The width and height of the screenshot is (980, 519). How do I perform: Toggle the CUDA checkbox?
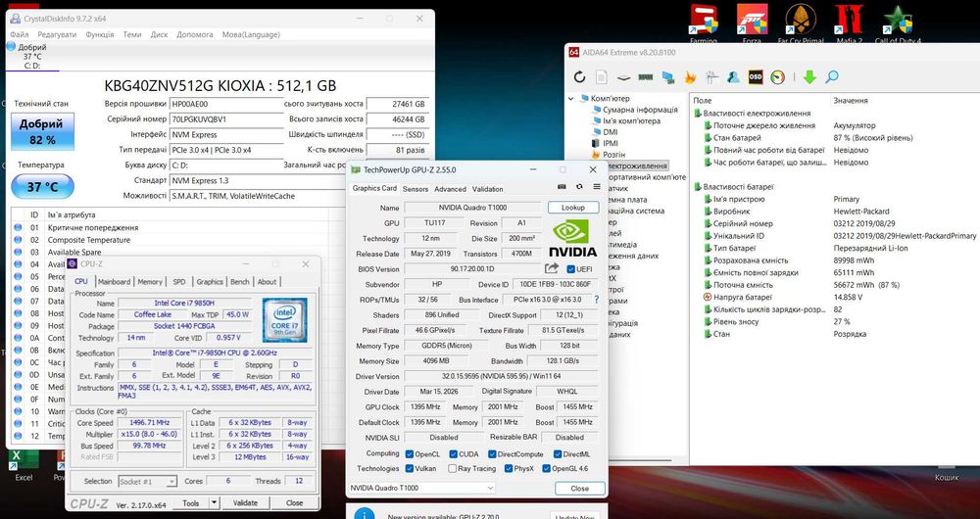coord(453,454)
